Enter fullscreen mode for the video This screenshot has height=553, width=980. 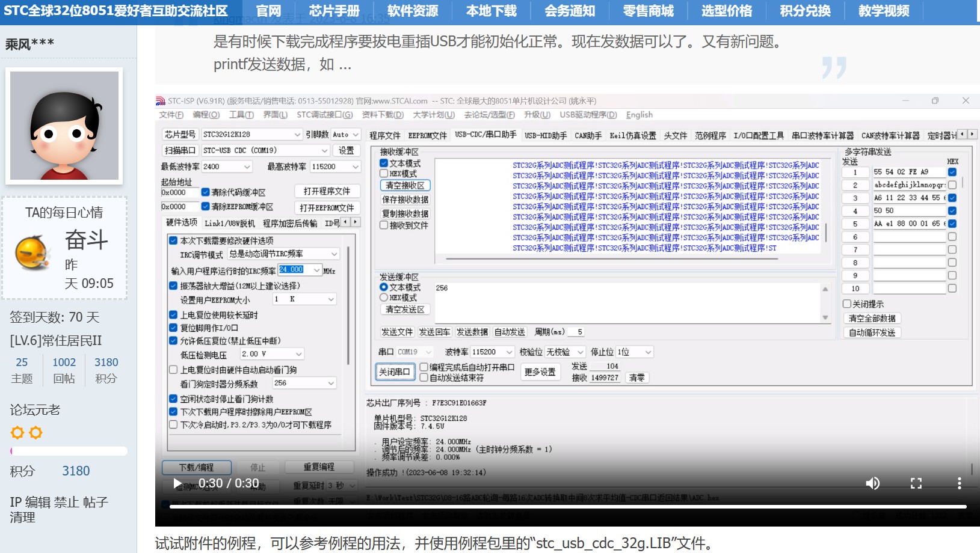tap(916, 483)
